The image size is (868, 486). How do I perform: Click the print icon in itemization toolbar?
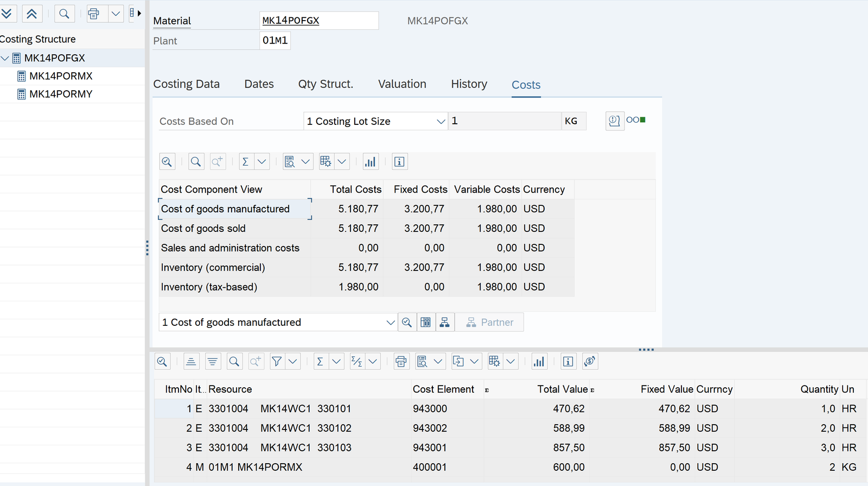pos(401,362)
